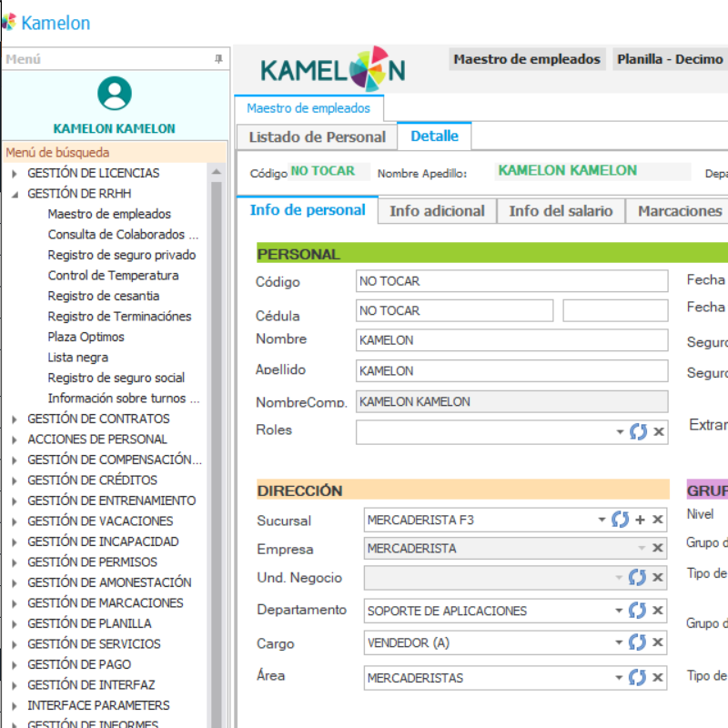This screenshot has height=728, width=728.
Task: Clear the Sucursal field
Action: pyautogui.click(x=657, y=520)
